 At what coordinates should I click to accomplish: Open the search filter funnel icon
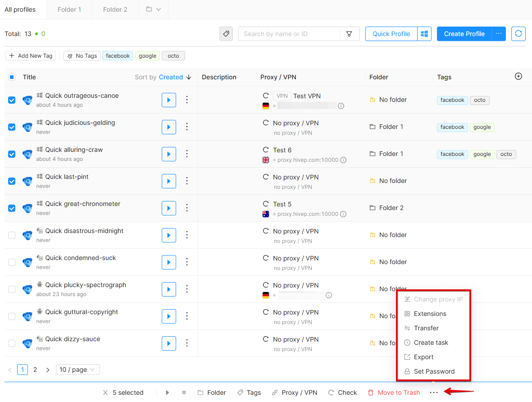coord(349,34)
